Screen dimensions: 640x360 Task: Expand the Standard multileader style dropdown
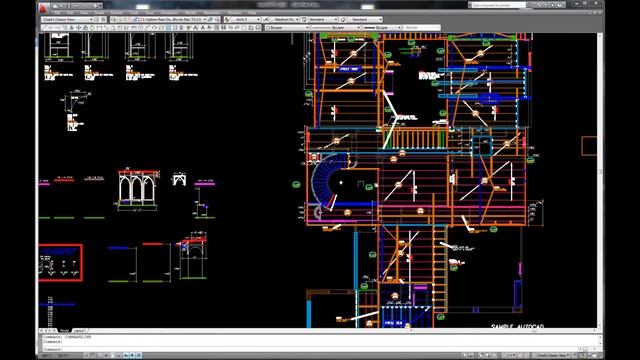(x=380, y=20)
